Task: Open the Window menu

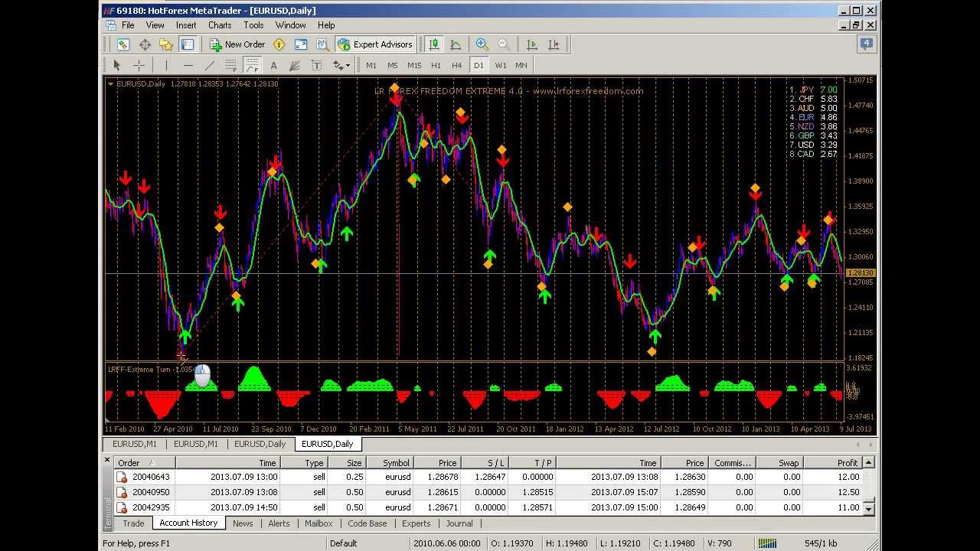Action: pos(290,25)
